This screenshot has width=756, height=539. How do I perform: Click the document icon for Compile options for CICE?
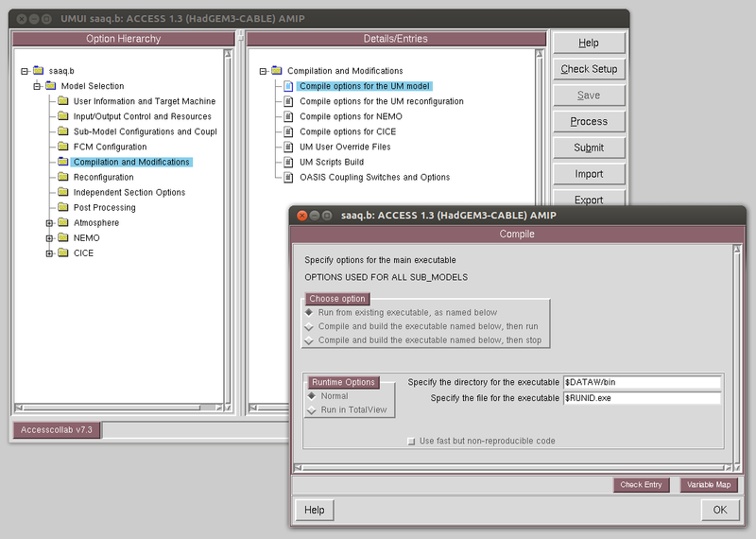click(x=288, y=131)
